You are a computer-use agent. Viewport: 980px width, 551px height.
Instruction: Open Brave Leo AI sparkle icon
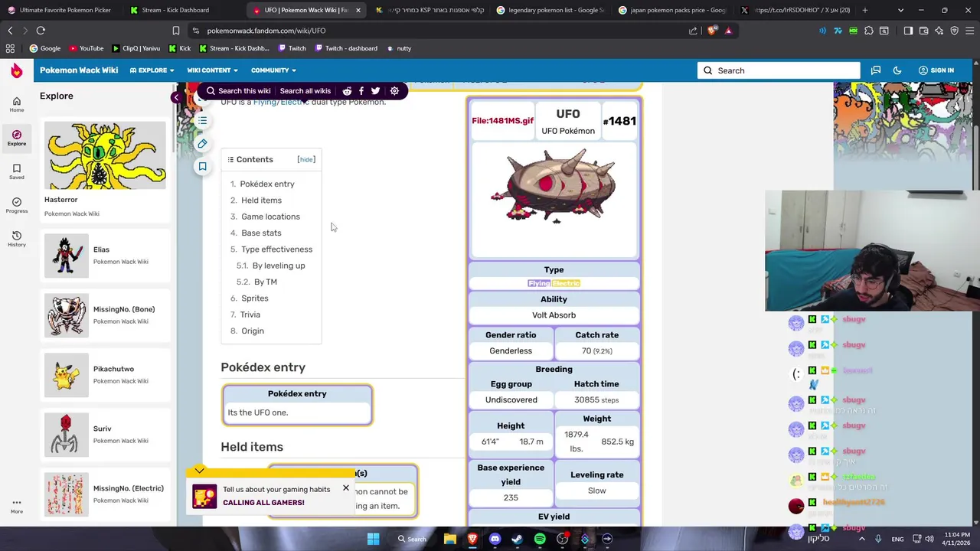(x=939, y=31)
